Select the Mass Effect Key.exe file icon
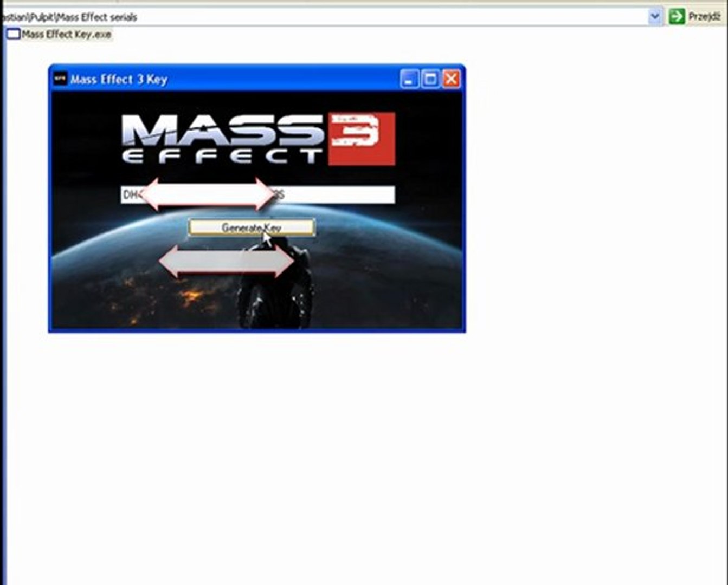 [x=13, y=34]
